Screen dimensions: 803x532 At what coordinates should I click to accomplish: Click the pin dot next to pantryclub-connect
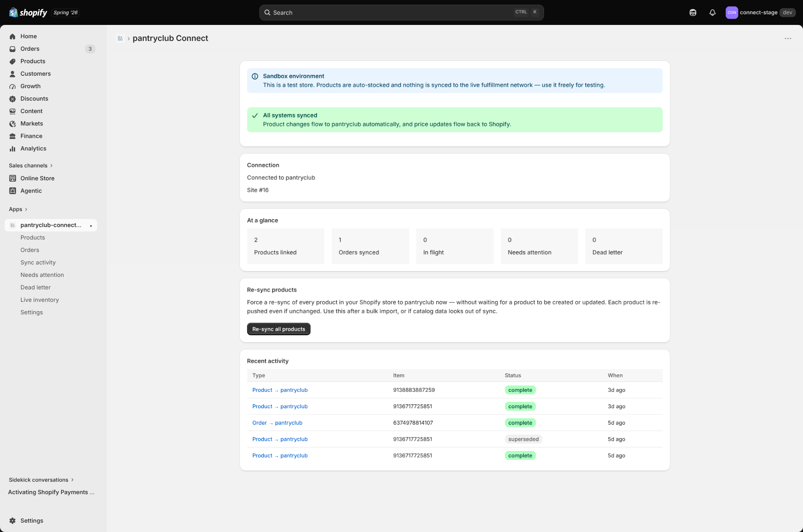point(91,226)
